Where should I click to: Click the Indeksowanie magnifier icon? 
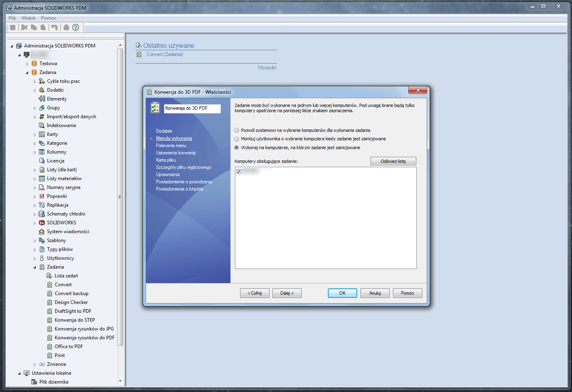[x=41, y=125]
